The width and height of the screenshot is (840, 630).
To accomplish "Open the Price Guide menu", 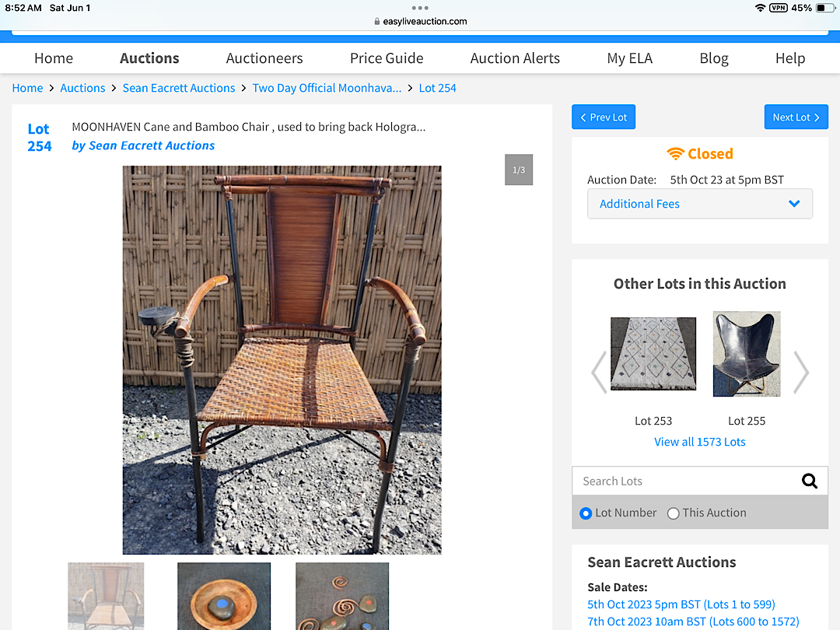I will 387,58.
